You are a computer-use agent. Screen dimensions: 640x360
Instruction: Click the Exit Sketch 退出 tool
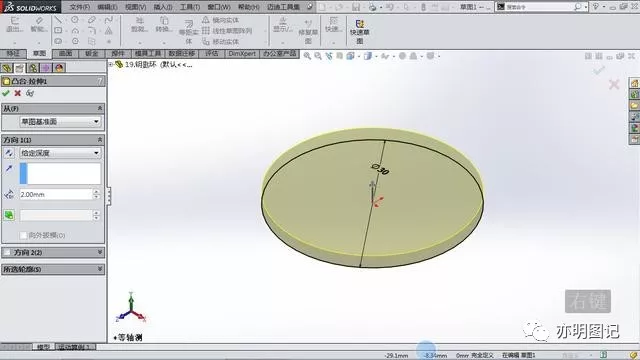(x=15, y=24)
